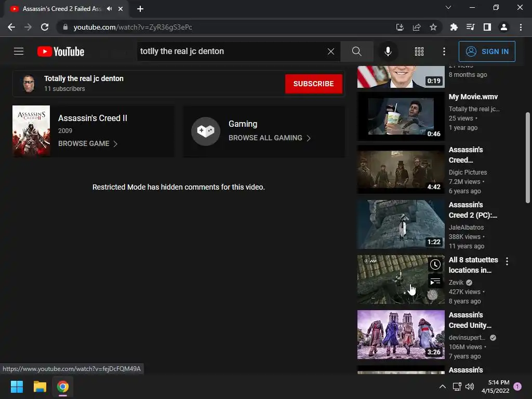
Task: Click Chrome icon in taskbar
Action: point(63,387)
